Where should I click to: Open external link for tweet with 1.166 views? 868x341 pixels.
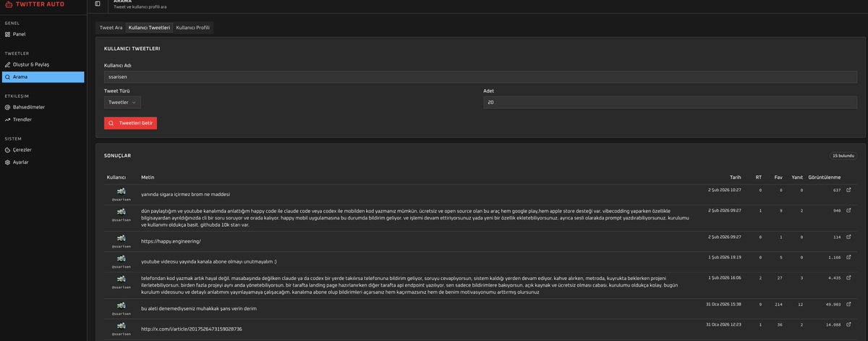tap(849, 257)
